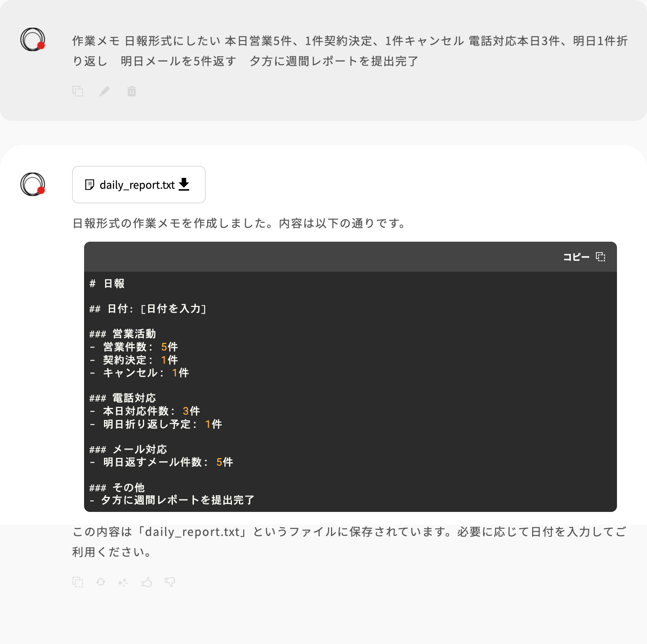This screenshot has width=647, height=644.
Task: Regenerate the assistant response
Action: click(101, 582)
